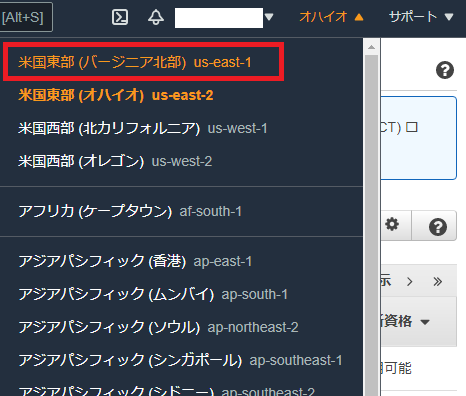Click the region list scrollbar up arrow

coord(371,47)
